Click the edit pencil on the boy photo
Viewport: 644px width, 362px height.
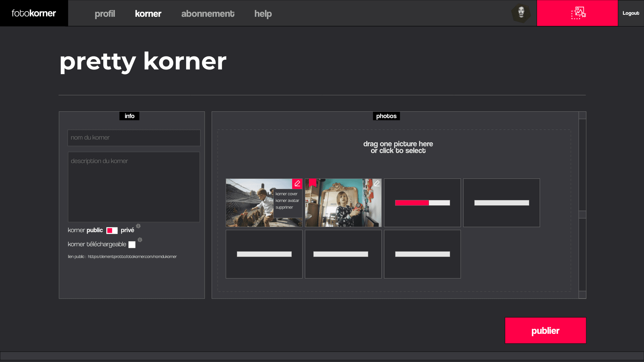tap(297, 184)
